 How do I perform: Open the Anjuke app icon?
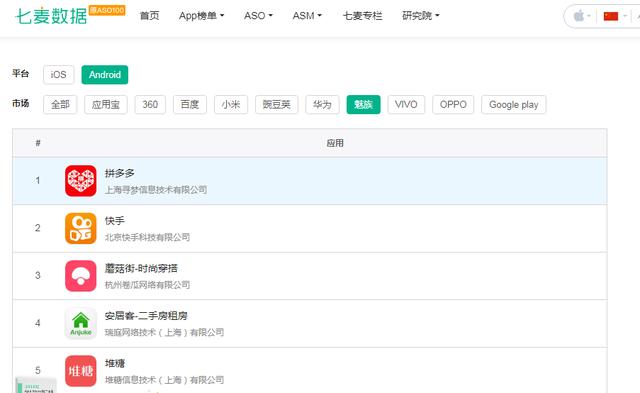pyautogui.click(x=81, y=323)
